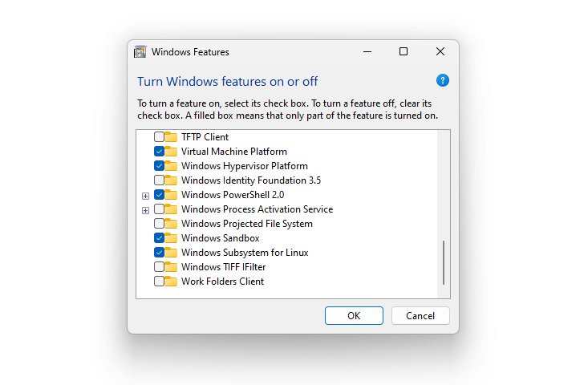Click the Windows Identity Foundation 3.5 folder icon
Screen dimensions: 588x385
coord(171,180)
